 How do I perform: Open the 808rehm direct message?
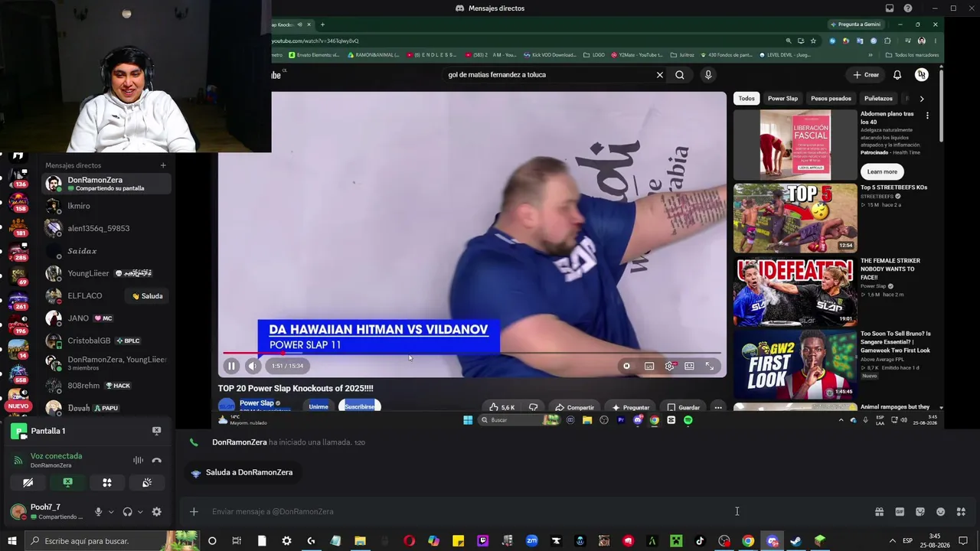[107, 386]
